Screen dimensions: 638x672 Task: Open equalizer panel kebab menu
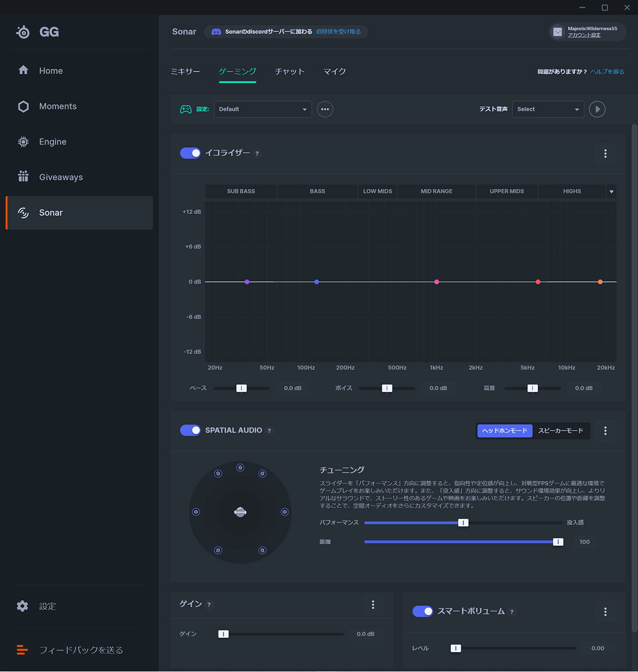[605, 154]
